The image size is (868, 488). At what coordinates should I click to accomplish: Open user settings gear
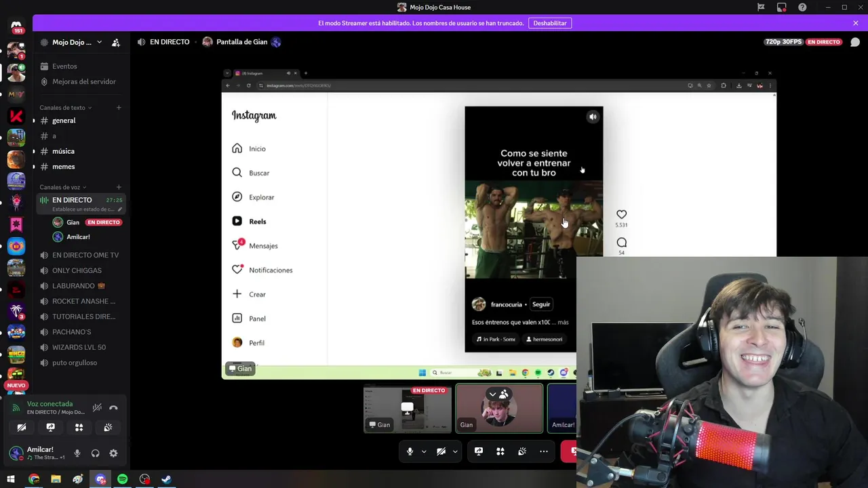[113, 453]
